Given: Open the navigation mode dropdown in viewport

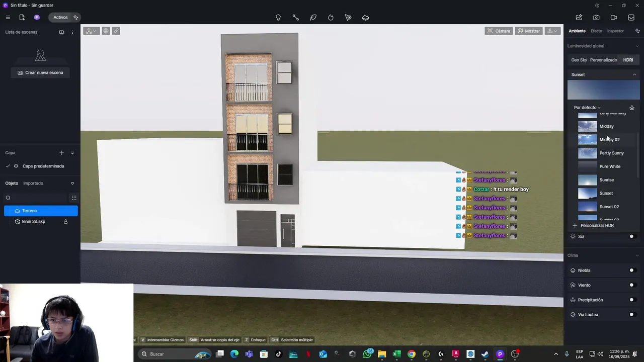Looking at the screenshot, I should coord(552,31).
